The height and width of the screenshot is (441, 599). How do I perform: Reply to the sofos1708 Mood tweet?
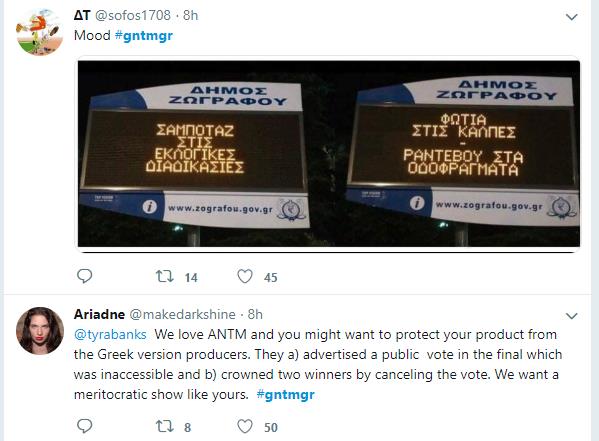point(84,276)
